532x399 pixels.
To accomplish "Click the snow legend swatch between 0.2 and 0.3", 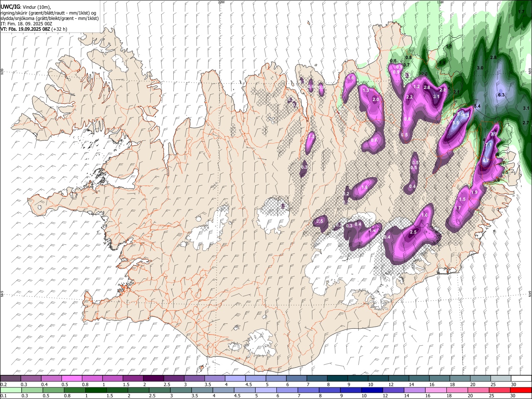I will click(x=10, y=379).
